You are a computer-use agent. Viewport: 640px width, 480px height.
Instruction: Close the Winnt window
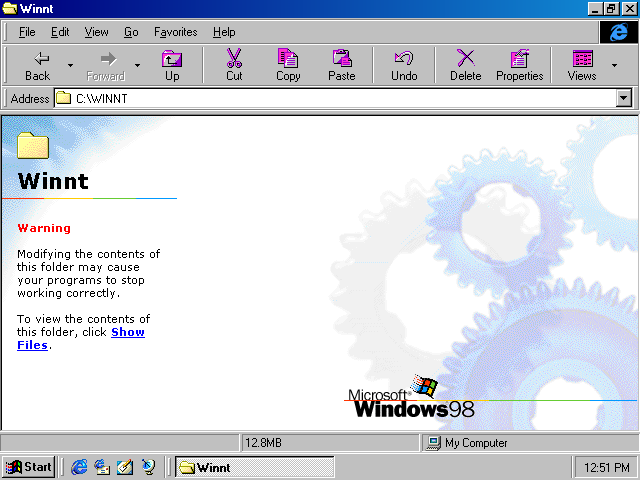[x=630, y=9]
